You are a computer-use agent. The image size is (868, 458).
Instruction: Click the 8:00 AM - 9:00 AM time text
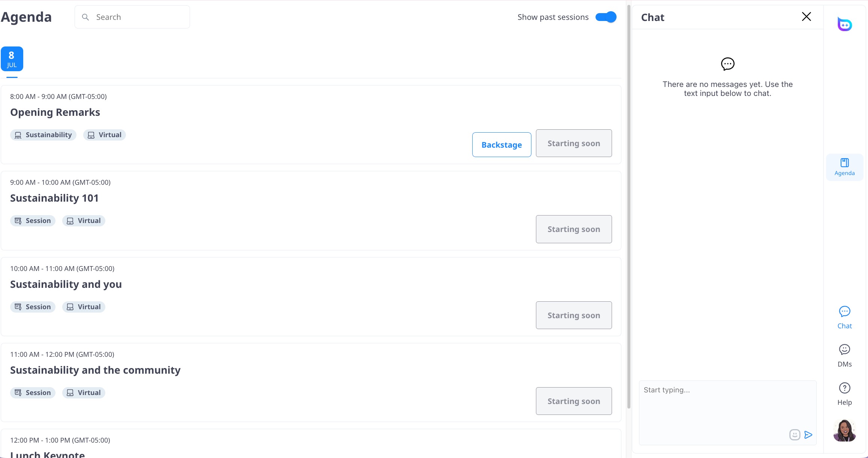pyautogui.click(x=58, y=97)
